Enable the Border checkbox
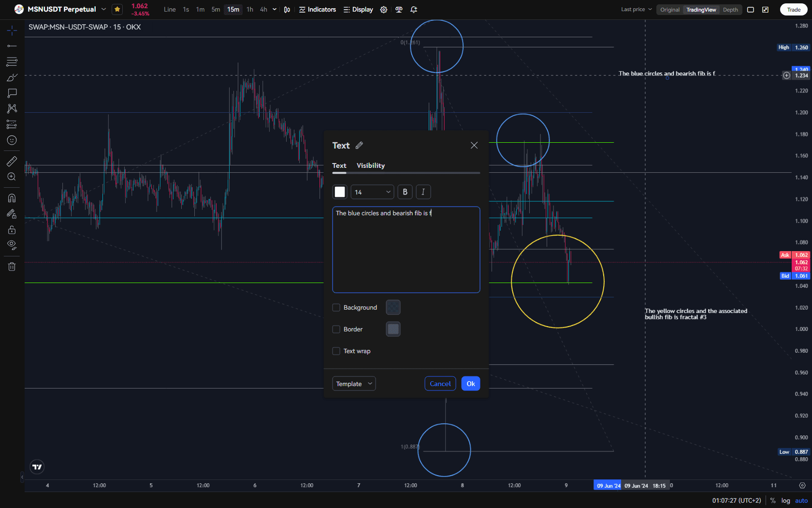812x508 pixels. click(336, 329)
